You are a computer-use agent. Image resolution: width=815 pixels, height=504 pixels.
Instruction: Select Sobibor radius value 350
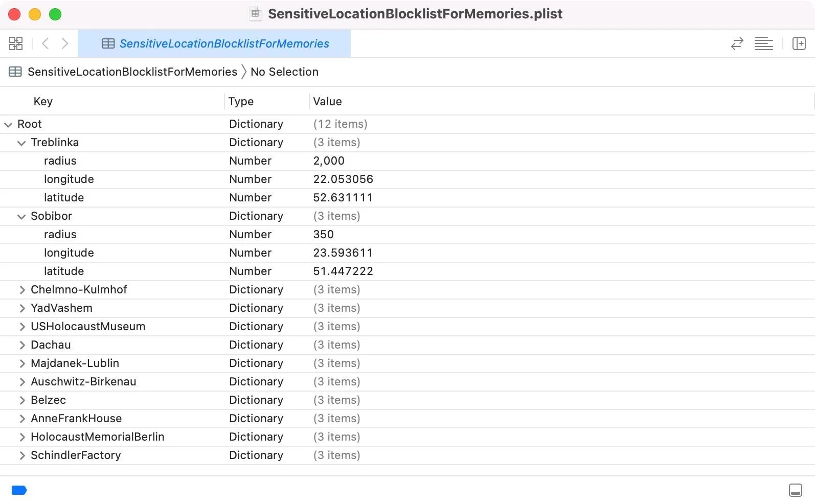point(323,234)
